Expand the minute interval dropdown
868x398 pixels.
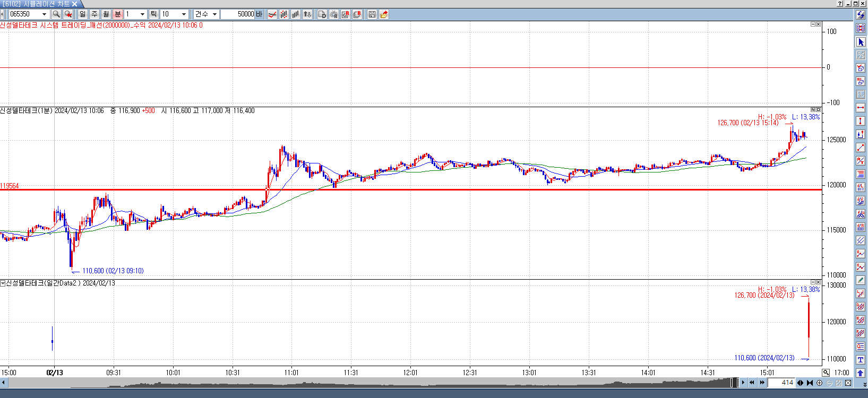pyautogui.click(x=142, y=14)
